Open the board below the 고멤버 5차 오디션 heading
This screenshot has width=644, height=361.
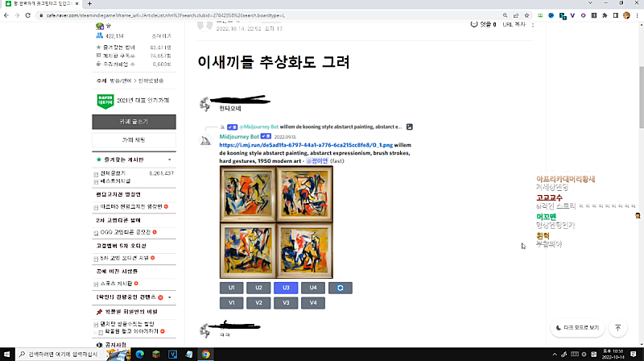125,258
